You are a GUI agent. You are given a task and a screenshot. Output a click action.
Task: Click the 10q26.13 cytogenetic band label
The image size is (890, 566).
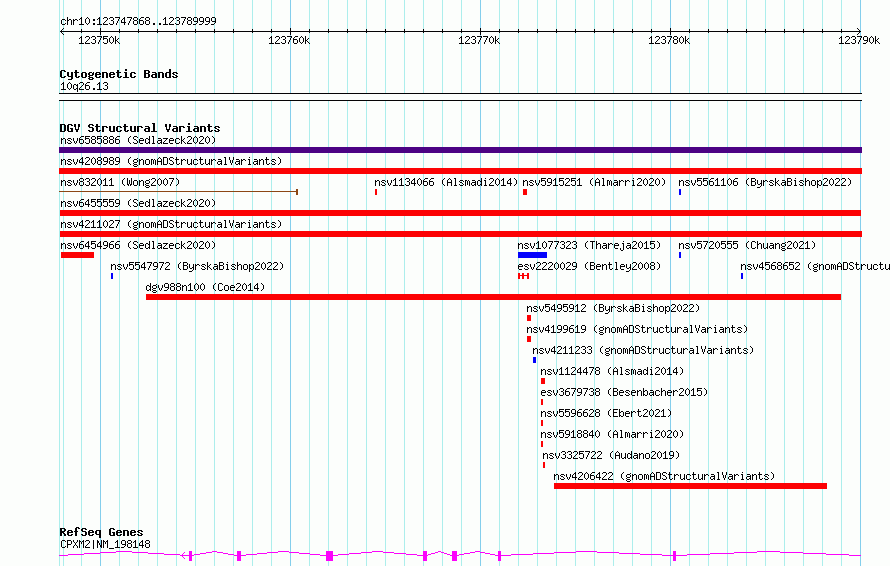coord(84,86)
